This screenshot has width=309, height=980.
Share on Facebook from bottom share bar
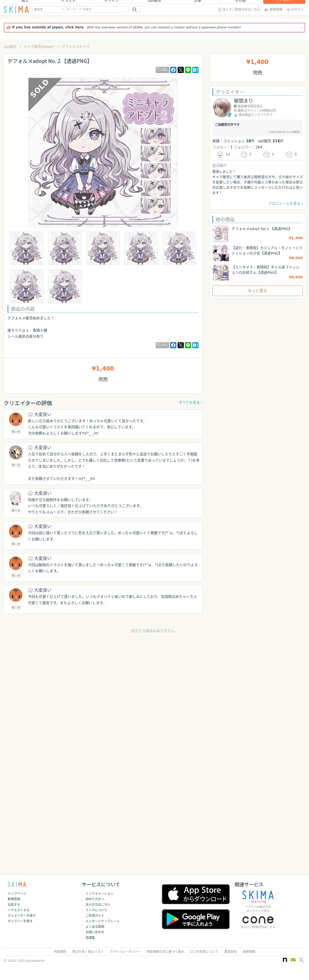coord(173,345)
